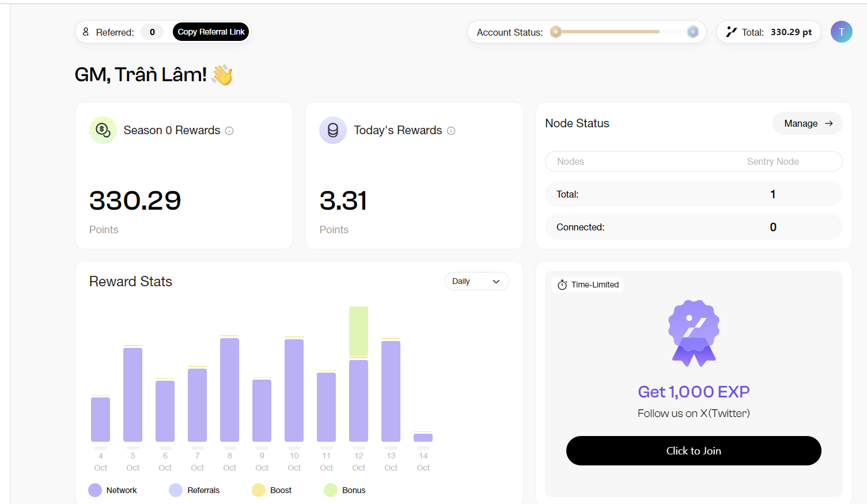
Task: Click the Time-Limited stopwatch icon
Action: (x=562, y=285)
